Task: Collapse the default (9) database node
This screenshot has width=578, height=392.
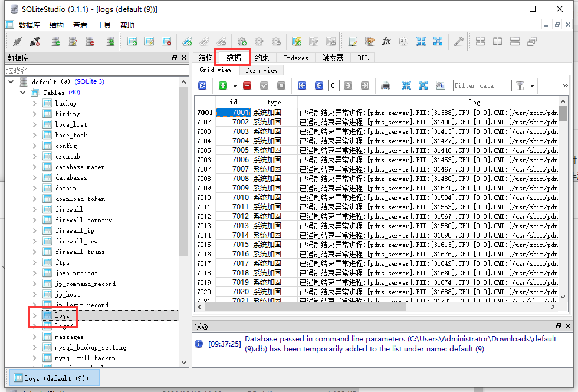Action: pos(11,81)
